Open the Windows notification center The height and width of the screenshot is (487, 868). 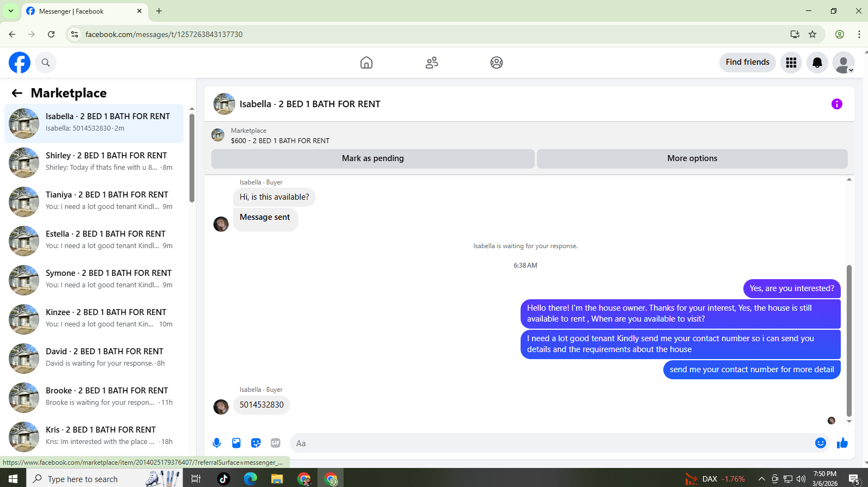pyautogui.click(x=854, y=479)
